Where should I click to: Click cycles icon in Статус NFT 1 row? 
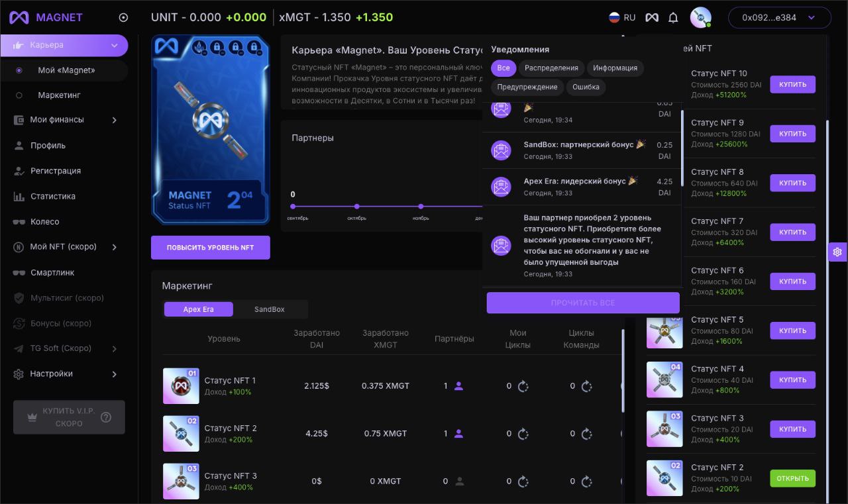pyautogui.click(x=523, y=386)
